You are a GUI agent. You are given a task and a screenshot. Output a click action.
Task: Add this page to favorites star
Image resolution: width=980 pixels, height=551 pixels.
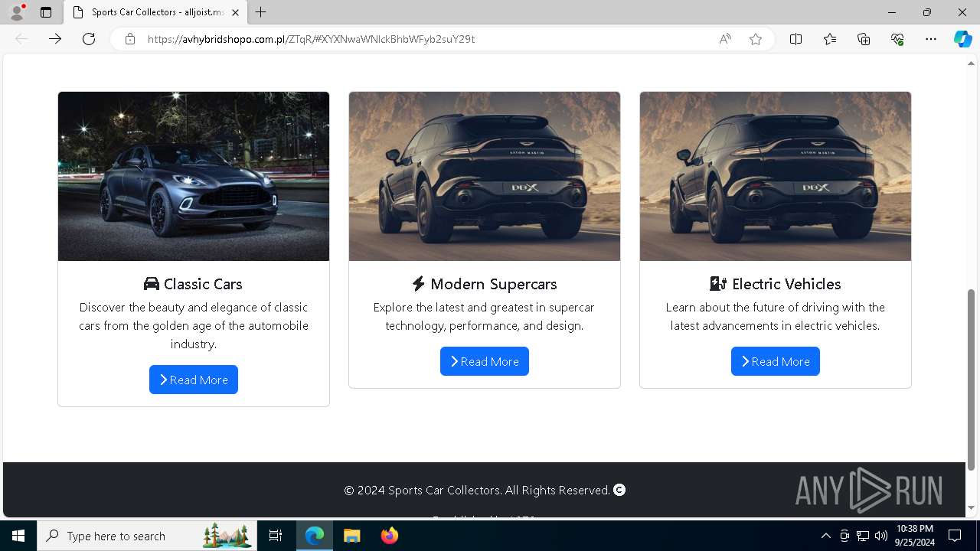(756, 39)
